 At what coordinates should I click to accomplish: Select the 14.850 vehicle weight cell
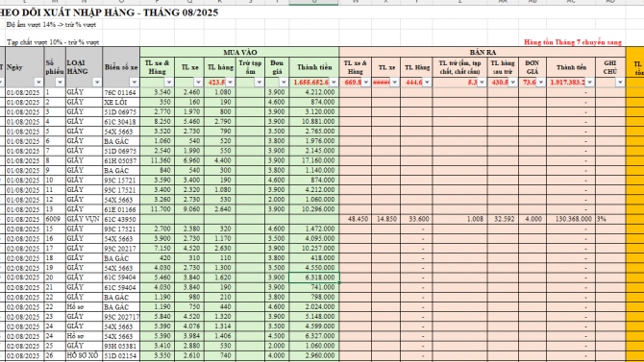[x=386, y=219]
